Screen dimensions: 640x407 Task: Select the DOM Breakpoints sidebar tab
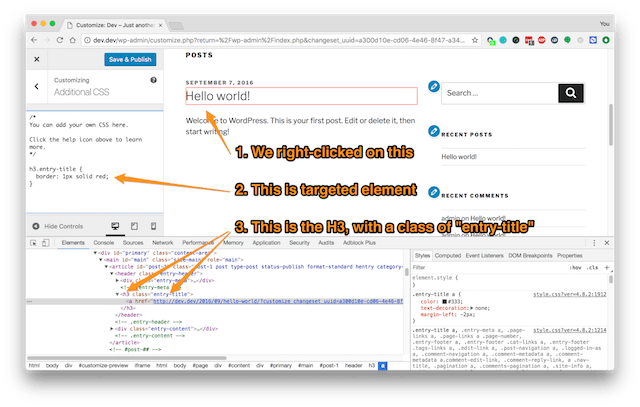530,256
